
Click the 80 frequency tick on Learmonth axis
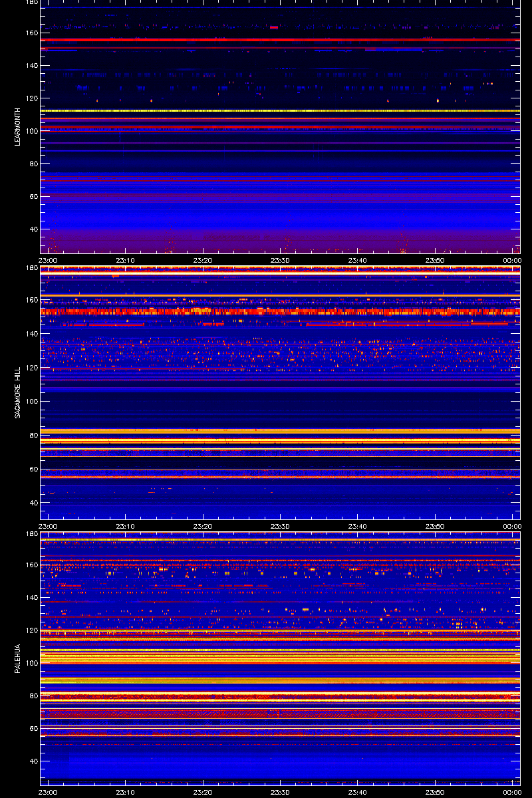pos(34,164)
